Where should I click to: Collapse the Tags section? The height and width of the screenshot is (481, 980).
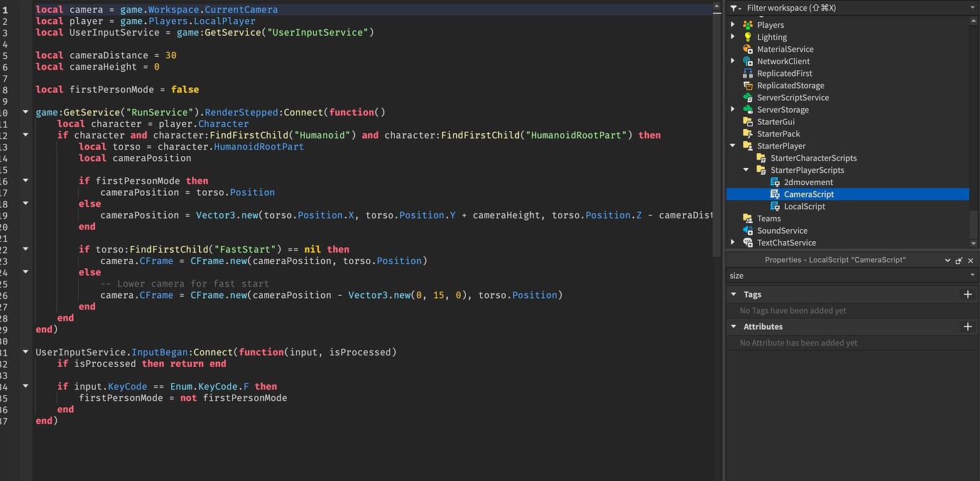734,294
